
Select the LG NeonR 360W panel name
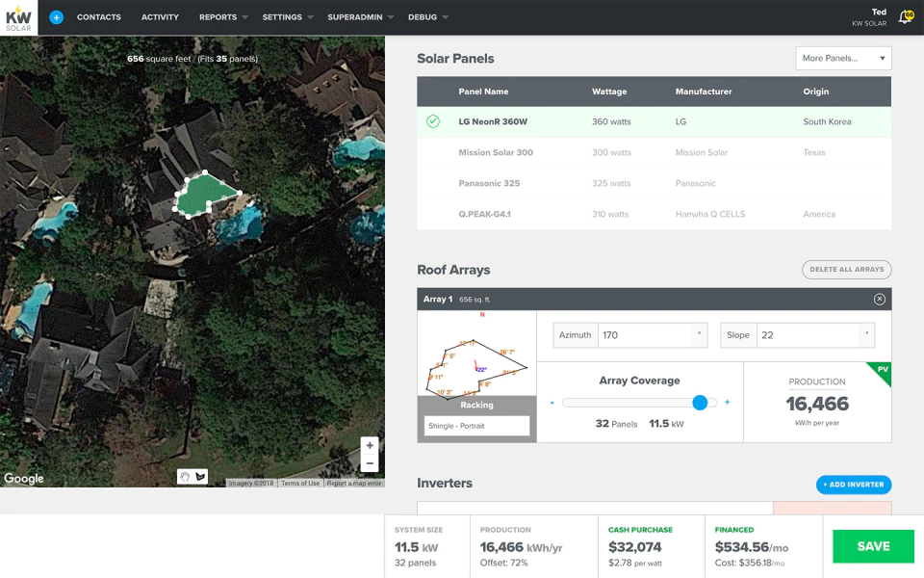click(x=493, y=121)
